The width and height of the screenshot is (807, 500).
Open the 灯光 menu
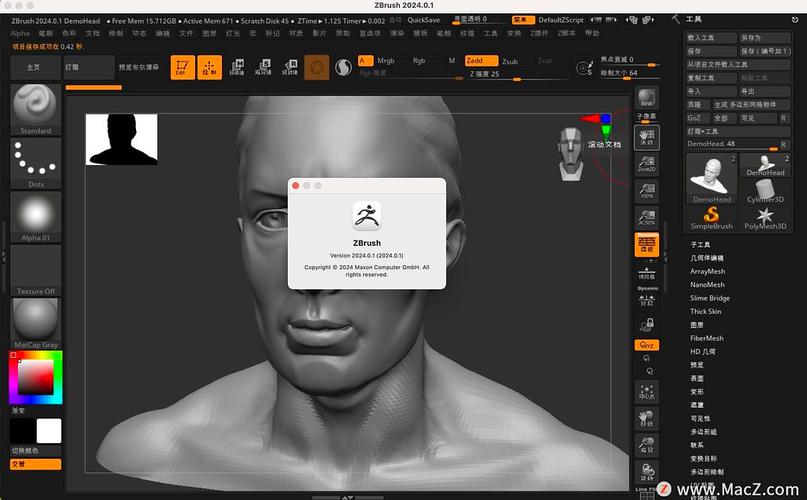click(233, 33)
